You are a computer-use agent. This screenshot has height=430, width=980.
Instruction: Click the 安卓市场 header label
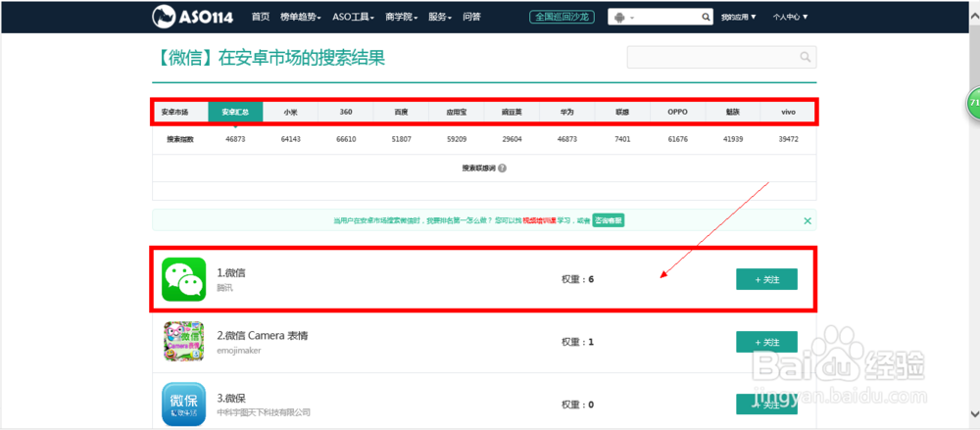174,113
